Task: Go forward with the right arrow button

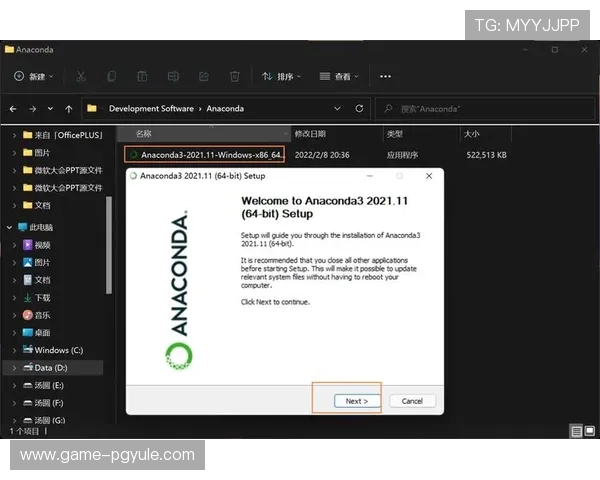Action: pos(33,109)
